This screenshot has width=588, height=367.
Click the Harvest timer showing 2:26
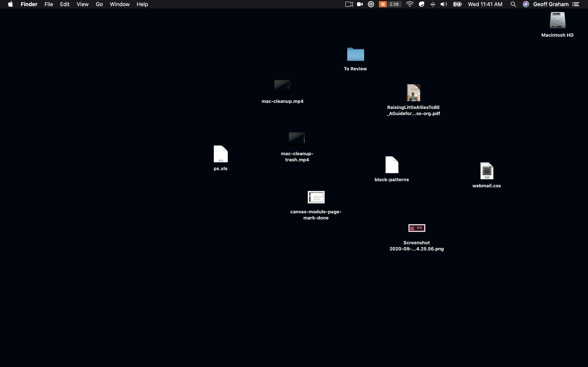pyautogui.click(x=390, y=4)
